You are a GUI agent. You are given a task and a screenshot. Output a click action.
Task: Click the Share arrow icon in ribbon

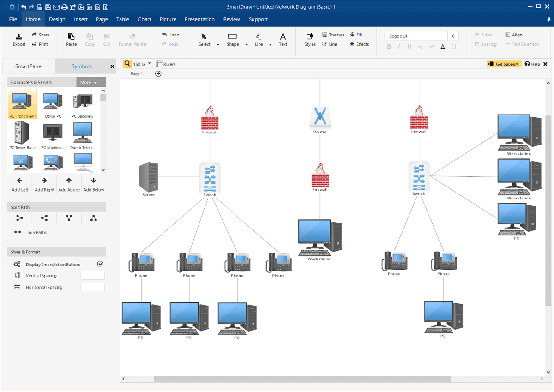(35, 35)
